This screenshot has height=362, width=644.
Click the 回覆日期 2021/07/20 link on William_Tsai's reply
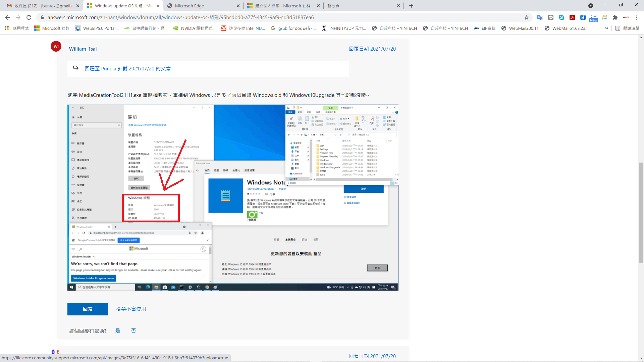[x=372, y=49]
